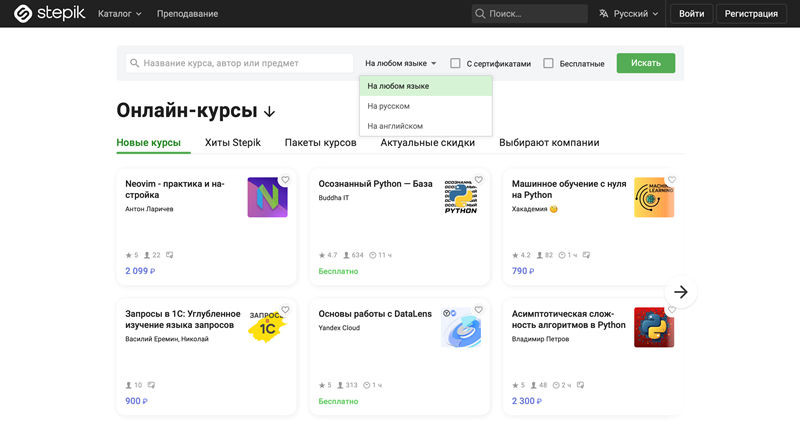Select На русском language option

[389, 106]
